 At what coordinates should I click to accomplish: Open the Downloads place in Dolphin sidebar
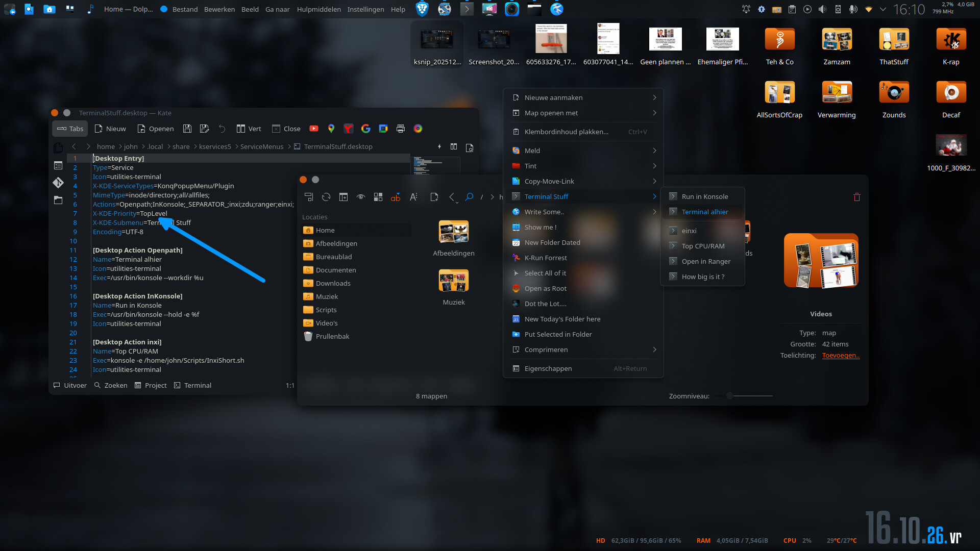tap(333, 283)
